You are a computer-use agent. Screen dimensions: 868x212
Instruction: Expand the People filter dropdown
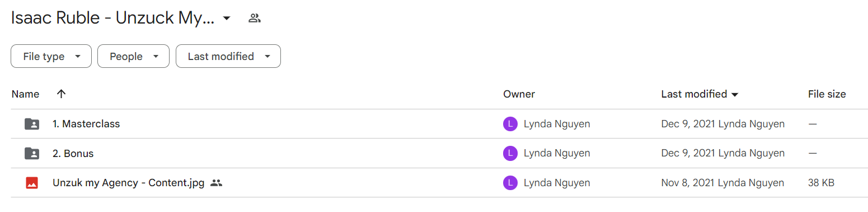[133, 57]
